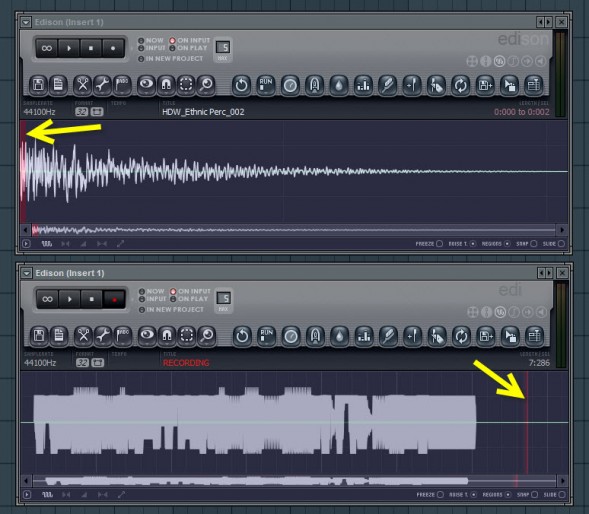Stop the active recording in bottom Edison
589x514 pixels.
pyautogui.click(x=92, y=299)
